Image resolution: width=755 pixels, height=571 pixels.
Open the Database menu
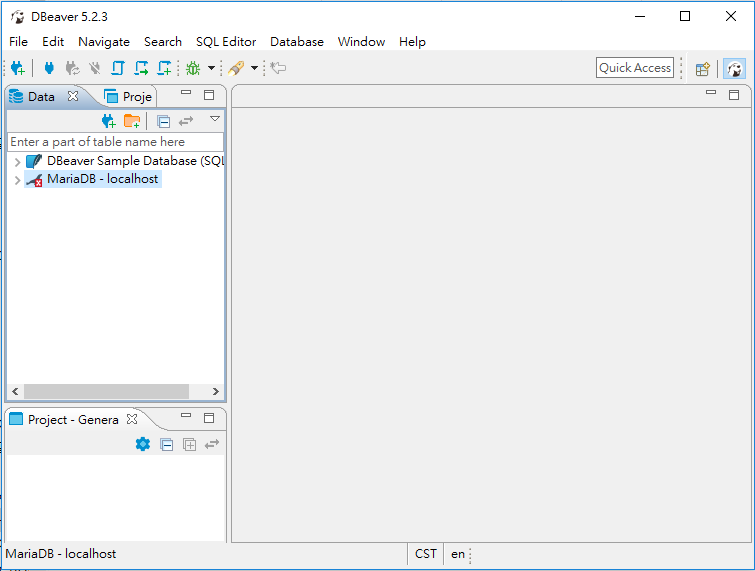(x=297, y=42)
